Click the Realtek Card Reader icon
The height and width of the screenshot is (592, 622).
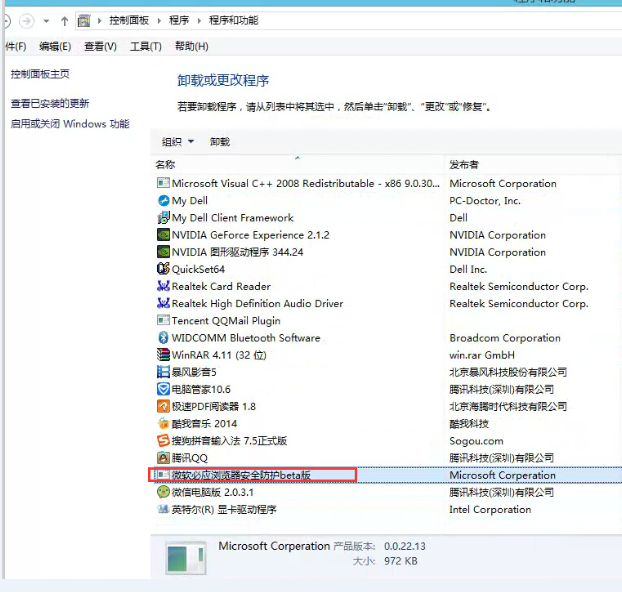[164, 286]
